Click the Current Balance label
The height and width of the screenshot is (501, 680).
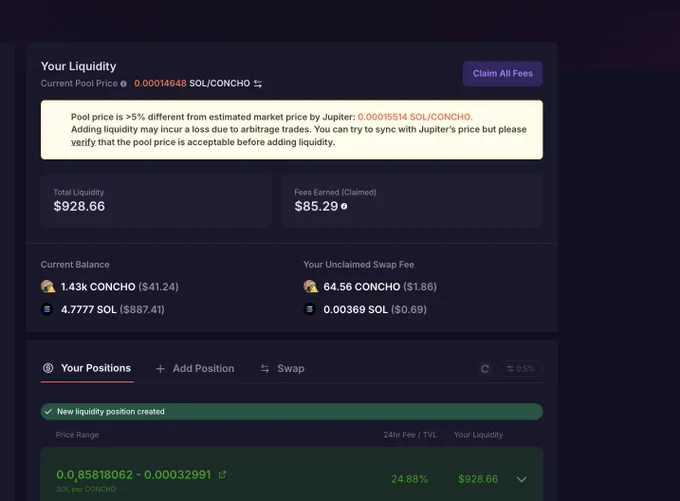75,265
